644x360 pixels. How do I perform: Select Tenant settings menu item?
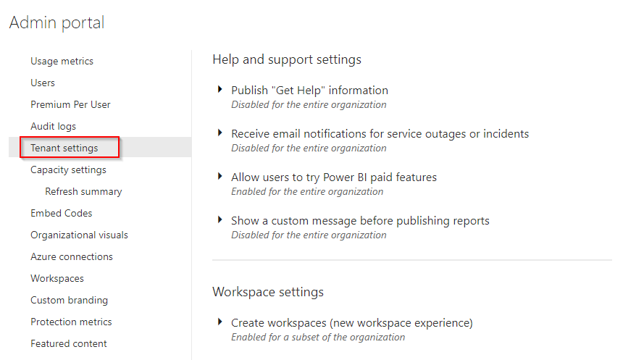pyautogui.click(x=64, y=148)
